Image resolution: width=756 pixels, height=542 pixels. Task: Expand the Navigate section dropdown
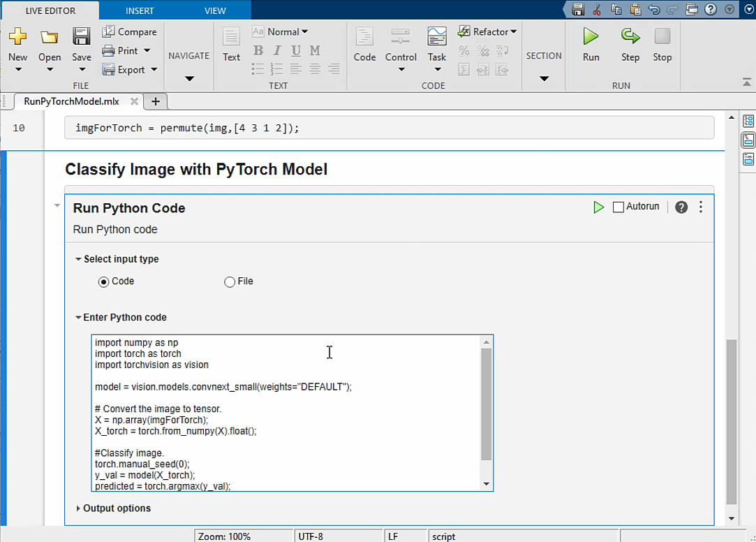pos(189,79)
